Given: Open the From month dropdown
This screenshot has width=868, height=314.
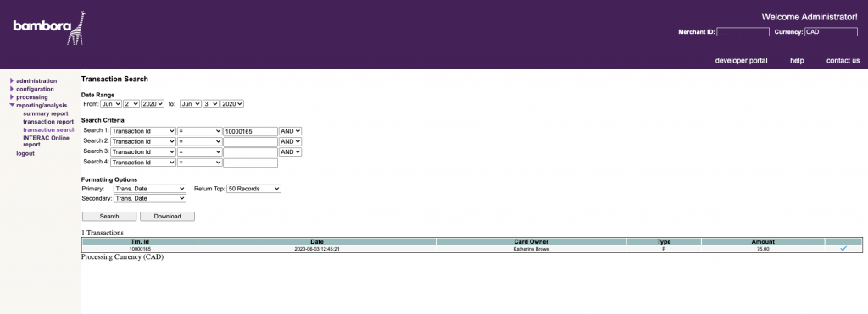Looking at the screenshot, I should pyautogui.click(x=111, y=104).
